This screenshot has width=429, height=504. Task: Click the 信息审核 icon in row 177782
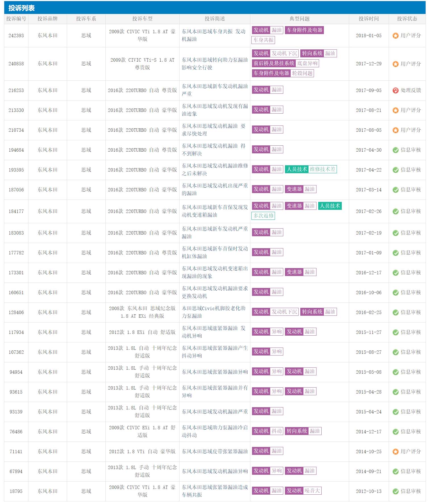395,253
